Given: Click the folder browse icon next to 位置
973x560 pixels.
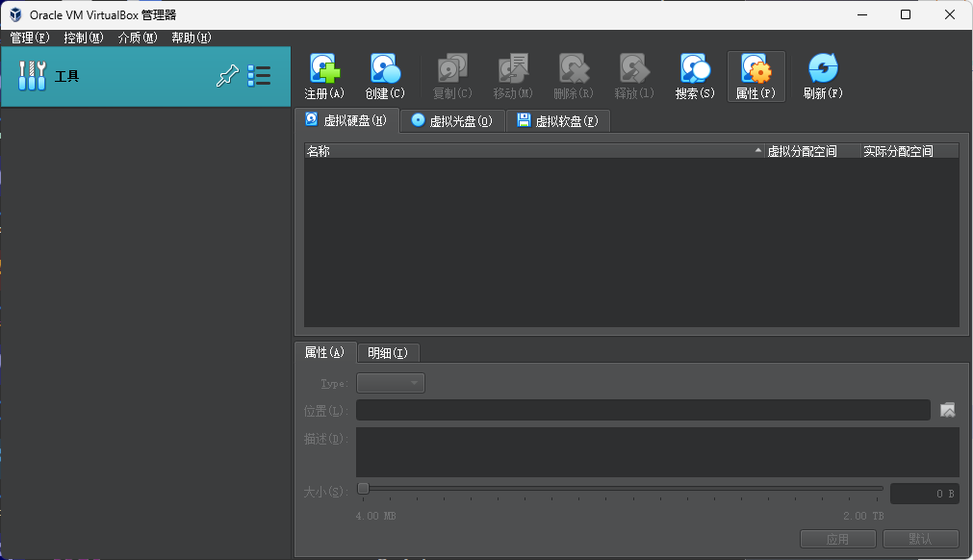Looking at the screenshot, I should click(x=948, y=411).
